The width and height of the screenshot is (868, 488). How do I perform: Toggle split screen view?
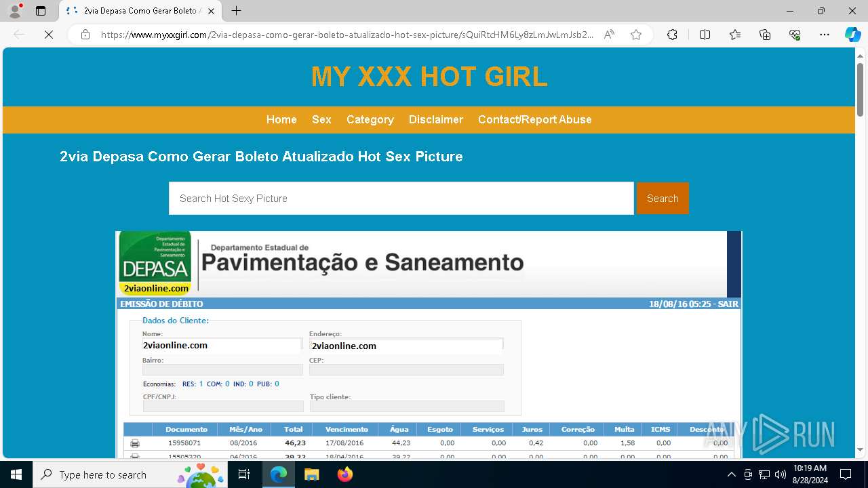coord(705,35)
